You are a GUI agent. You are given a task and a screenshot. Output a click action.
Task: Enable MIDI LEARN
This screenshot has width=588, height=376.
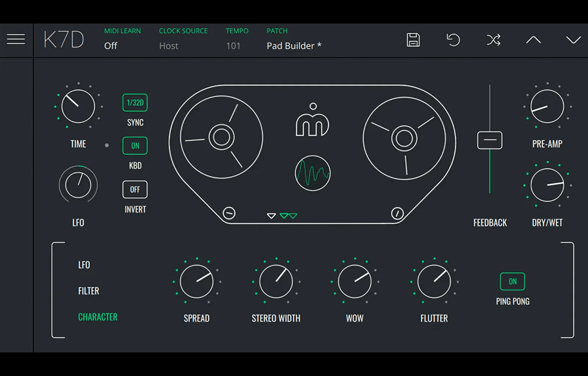point(111,46)
